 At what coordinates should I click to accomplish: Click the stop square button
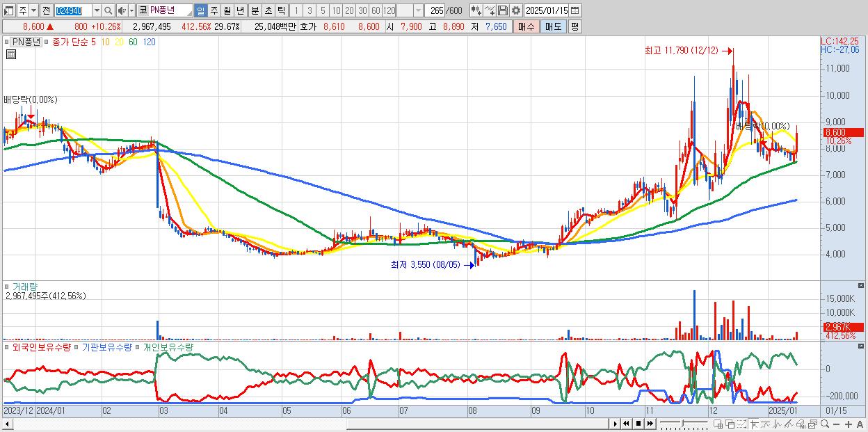(x=638, y=423)
